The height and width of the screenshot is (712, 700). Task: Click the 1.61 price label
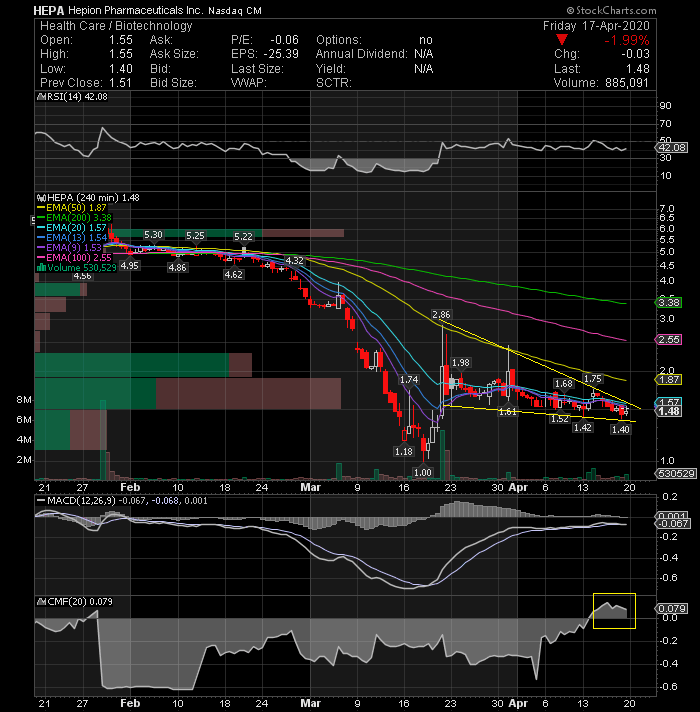click(x=507, y=412)
